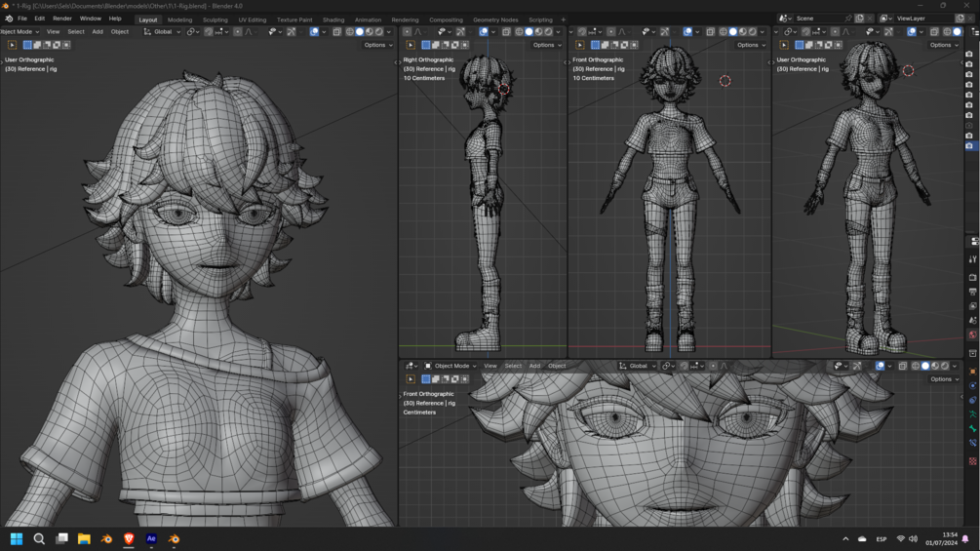Select solid shading in top Front Orthographic viewport
980x551 pixels.
click(732, 32)
